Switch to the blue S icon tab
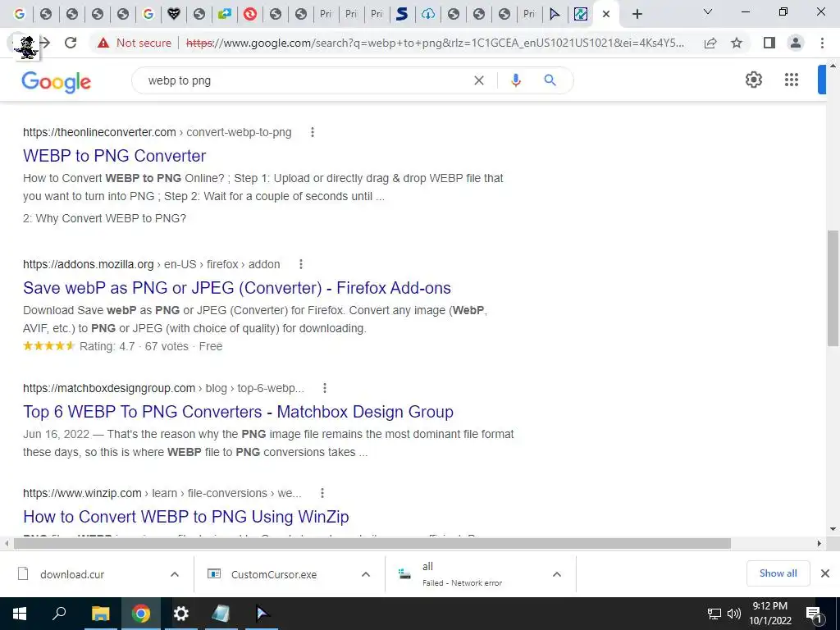The image size is (840, 630). coord(402,14)
